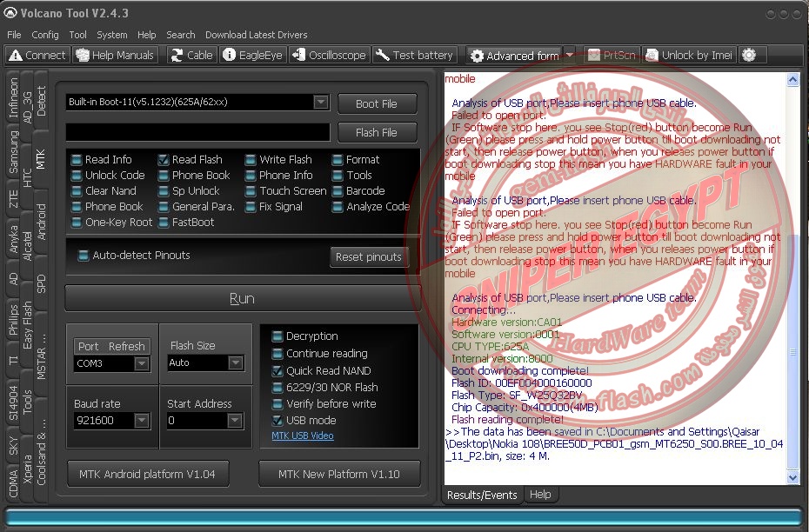The height and width of the screenshot is (532, 809).
Task: Tick the Clear Nand checkbox
Action: point(77,191)
